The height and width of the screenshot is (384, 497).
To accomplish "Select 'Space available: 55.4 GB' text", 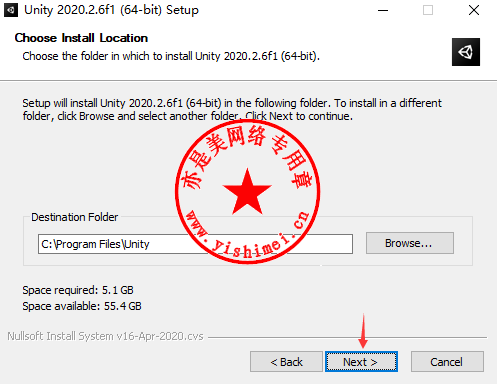I will tap(82, 306).
